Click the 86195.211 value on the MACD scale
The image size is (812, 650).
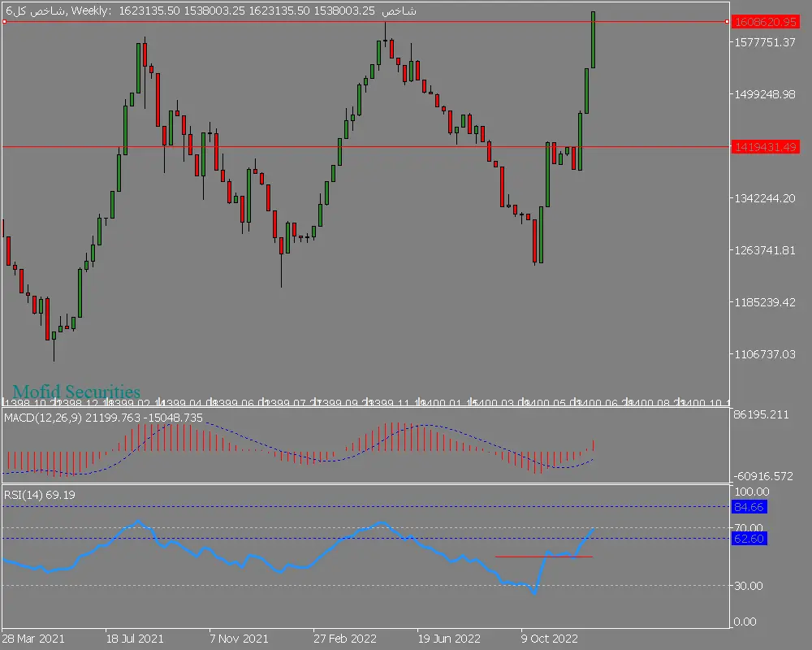coord(761,415)
